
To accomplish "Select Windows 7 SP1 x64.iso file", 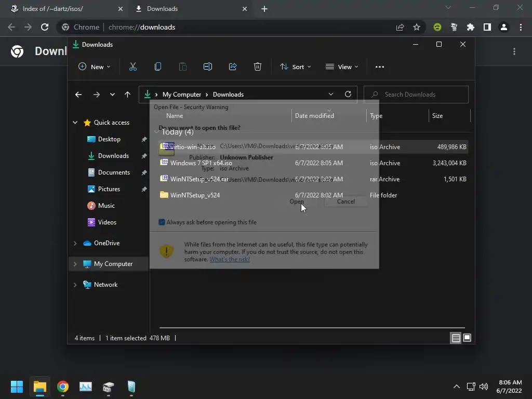I will click(x=313, y=163).
